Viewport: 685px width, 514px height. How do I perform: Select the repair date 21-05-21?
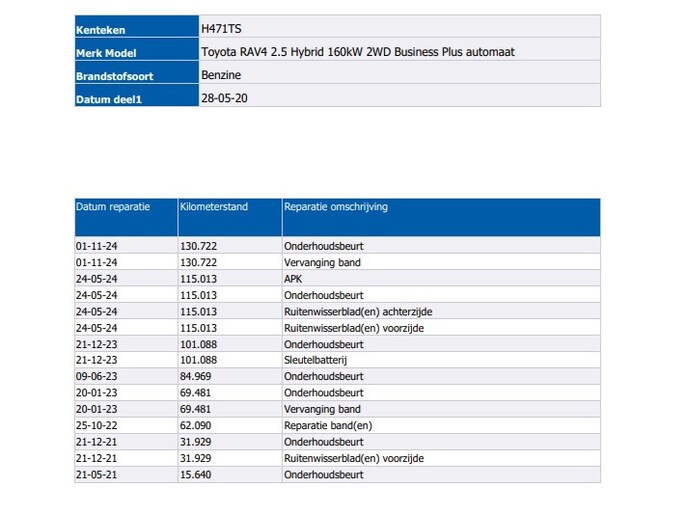point(96,475)
